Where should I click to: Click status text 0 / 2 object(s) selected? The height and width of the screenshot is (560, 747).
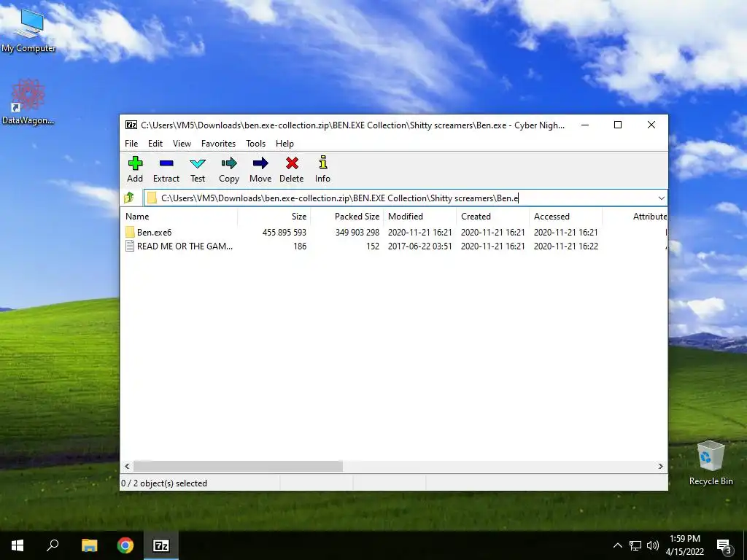(164, 483)
